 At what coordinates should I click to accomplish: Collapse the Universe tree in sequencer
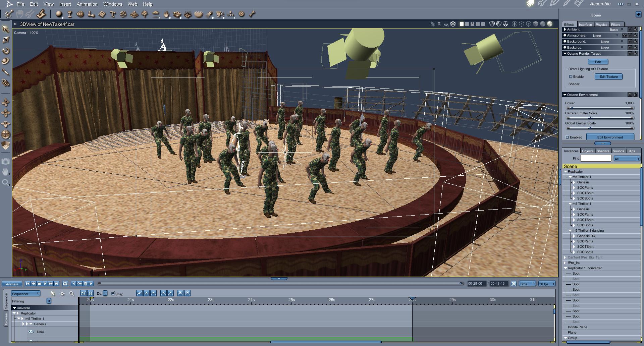tap(14, 308)
